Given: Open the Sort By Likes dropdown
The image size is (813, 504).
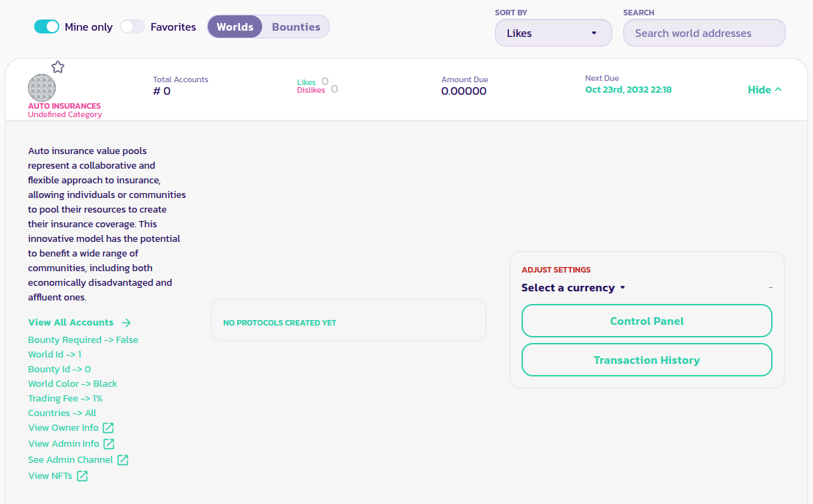Looking at the screenshot, I should [x=553, y=33].
